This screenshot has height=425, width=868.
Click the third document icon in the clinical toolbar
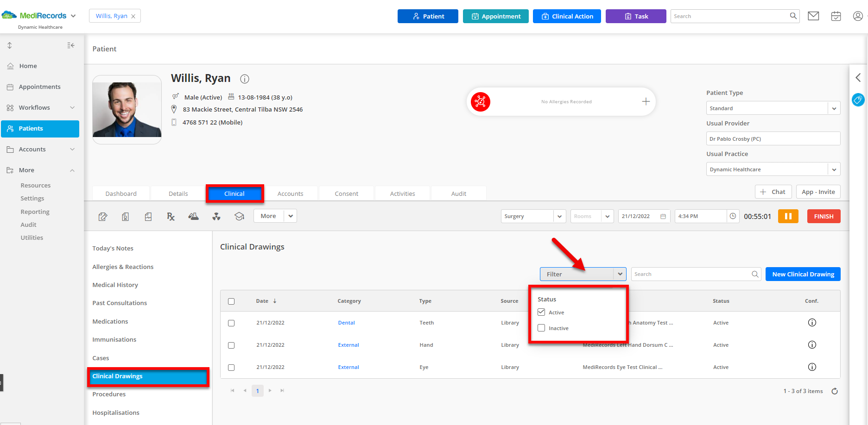[x=148, y=216]
